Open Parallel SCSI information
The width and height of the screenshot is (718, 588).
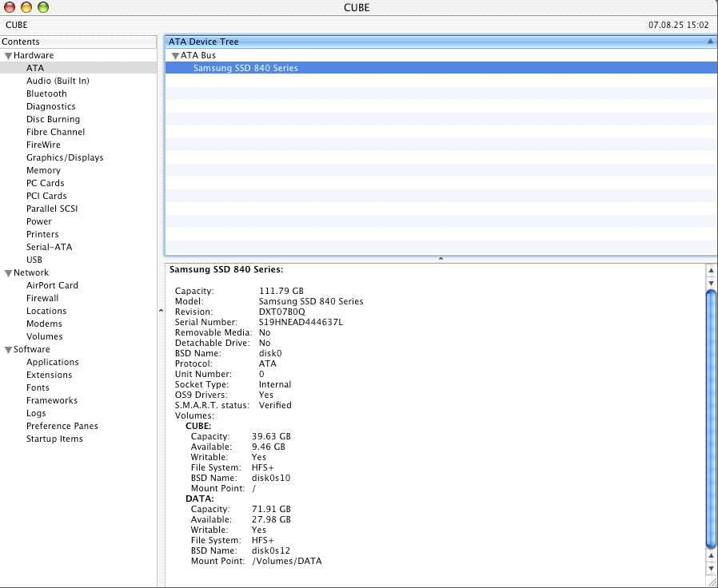click(x=52, y=209)
